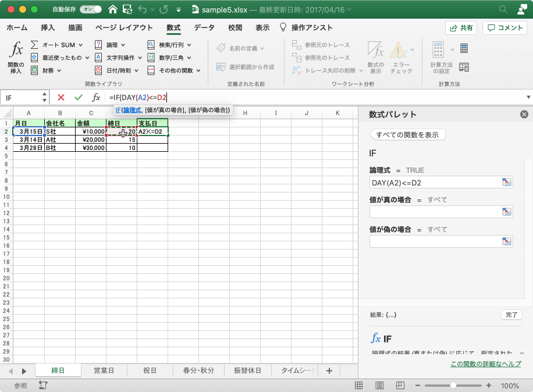Switch to Page Break Preview in status bar
Screen dimensions: 533x392
pyautogui.click(x=400, y=385)
